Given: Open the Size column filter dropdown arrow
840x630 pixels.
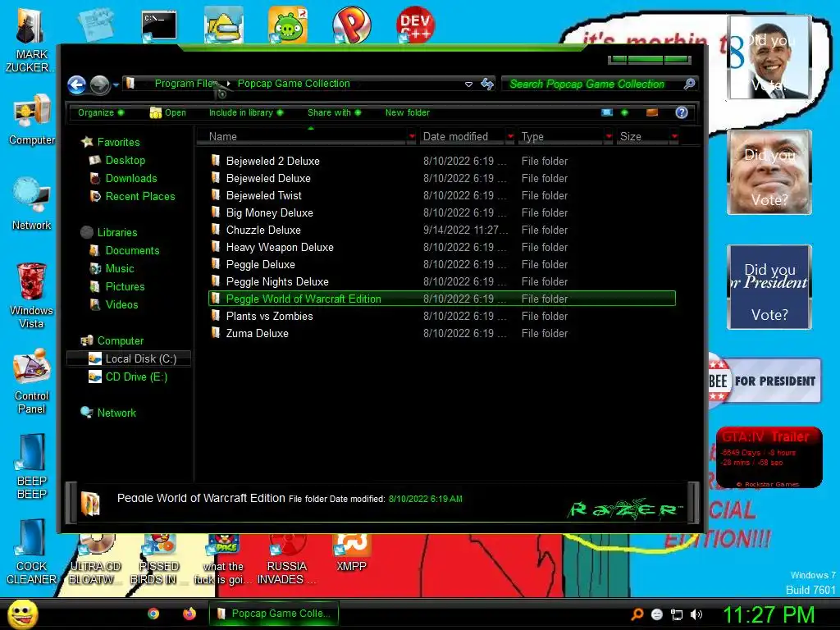Looking at the screenshot, I should (x=674, y=137).
